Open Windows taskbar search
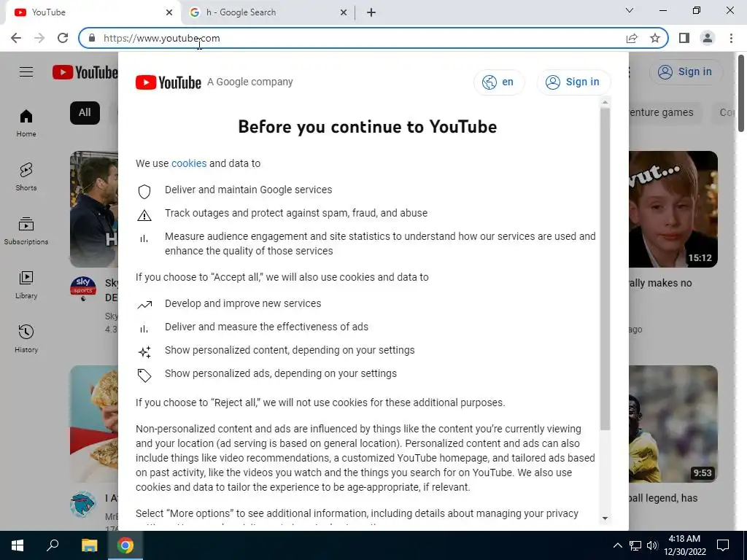The width and height of the screenshot is (747, 560). pyautogui.click(x=53, y=545)
